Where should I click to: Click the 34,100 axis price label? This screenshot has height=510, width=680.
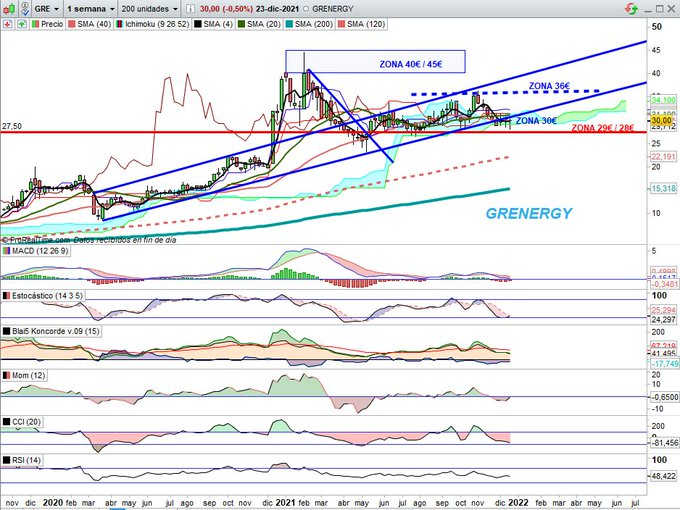664,101
